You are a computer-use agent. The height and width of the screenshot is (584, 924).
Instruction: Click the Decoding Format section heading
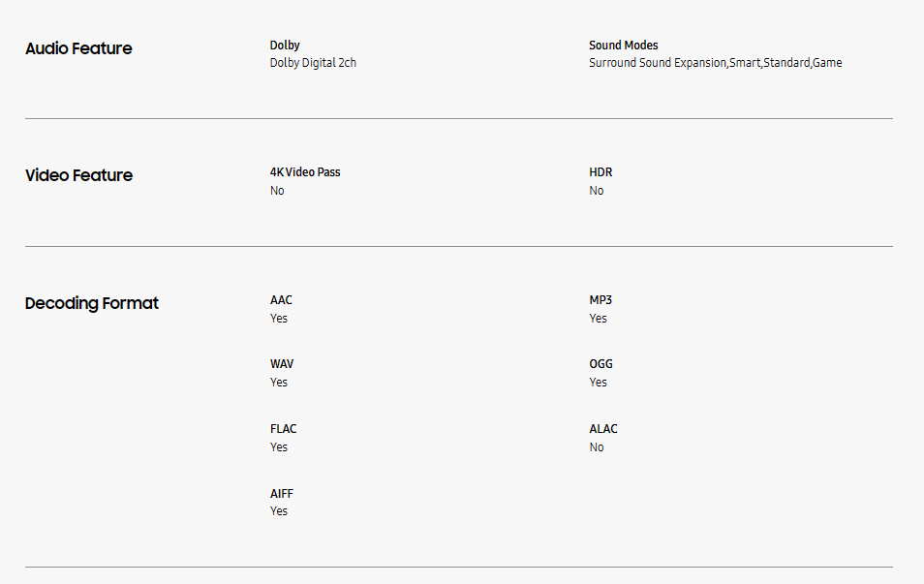click(91, 303)
